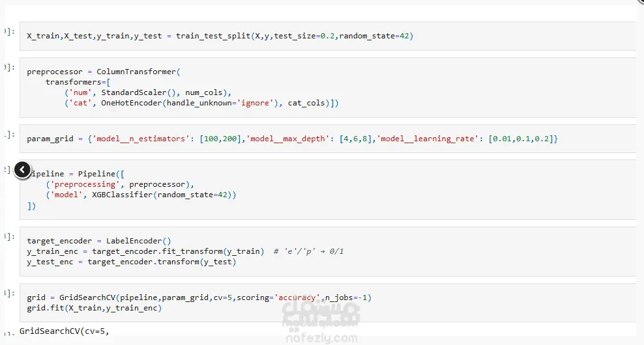
Task: Click the round back arrow button
Action: pyautogui.click(x=22, y=169)
